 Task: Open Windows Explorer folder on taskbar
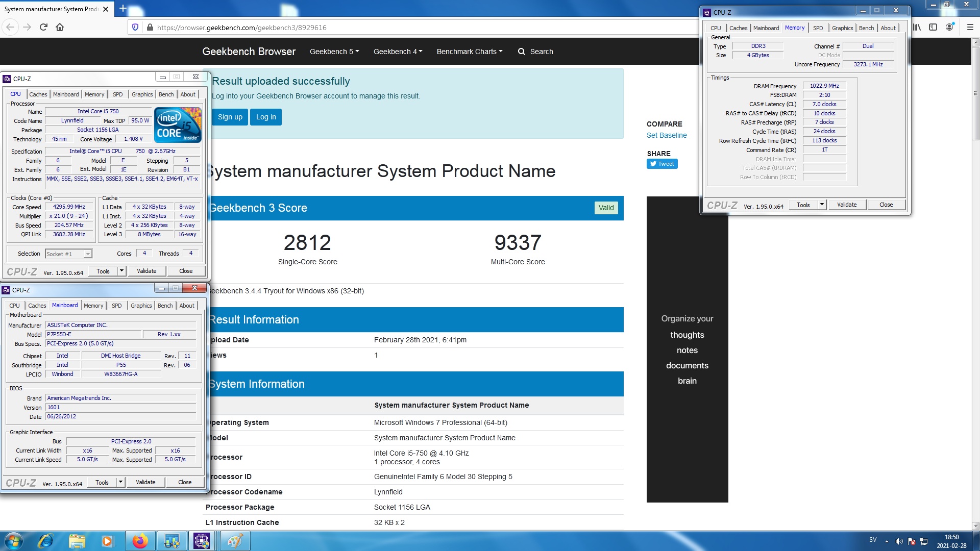(77, 541)
